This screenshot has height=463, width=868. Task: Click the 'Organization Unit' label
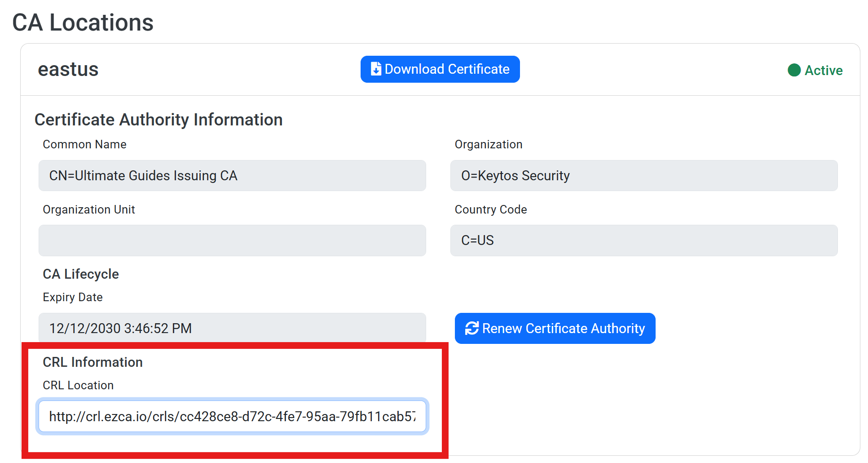pos(89,209)
